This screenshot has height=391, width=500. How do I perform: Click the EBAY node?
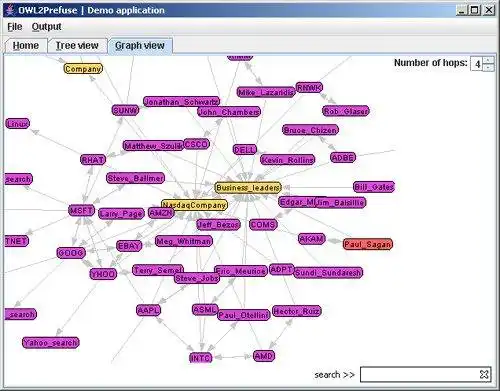[x=129, y=246]
